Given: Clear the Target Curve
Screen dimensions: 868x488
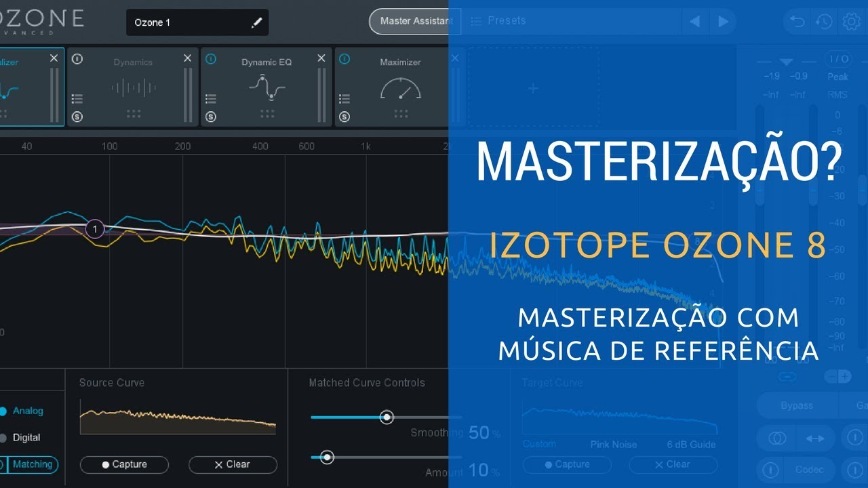Looking at the screenshot, I should pos(673,464).
